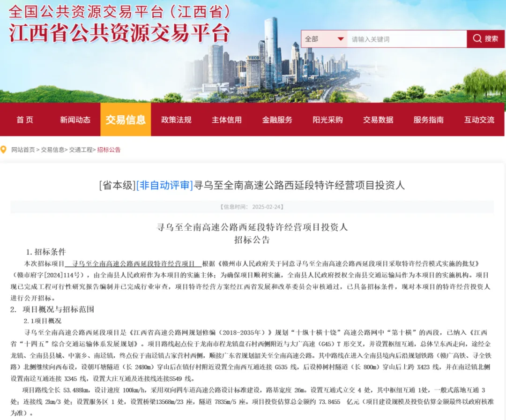Click the 交易信息 breadcrumb link

click(x=52, y=150)
